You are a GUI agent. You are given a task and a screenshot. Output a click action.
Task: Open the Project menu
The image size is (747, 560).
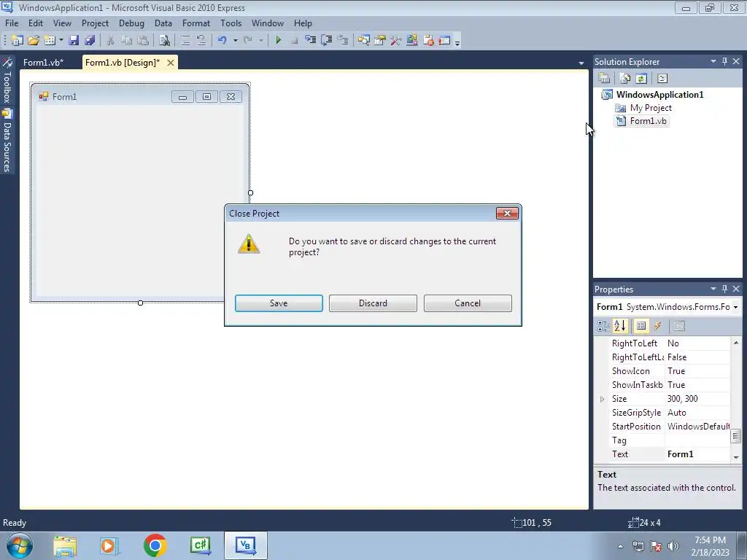click(x=95, y=23)
